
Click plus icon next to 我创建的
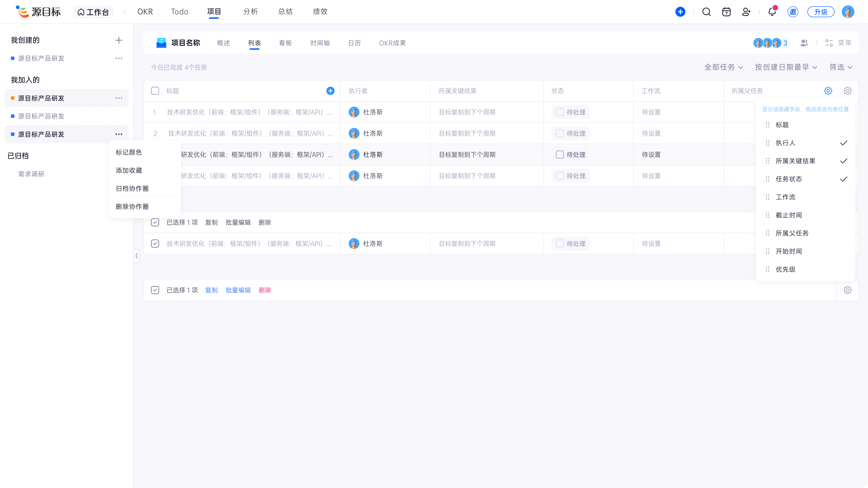click(x=119, y=40)
